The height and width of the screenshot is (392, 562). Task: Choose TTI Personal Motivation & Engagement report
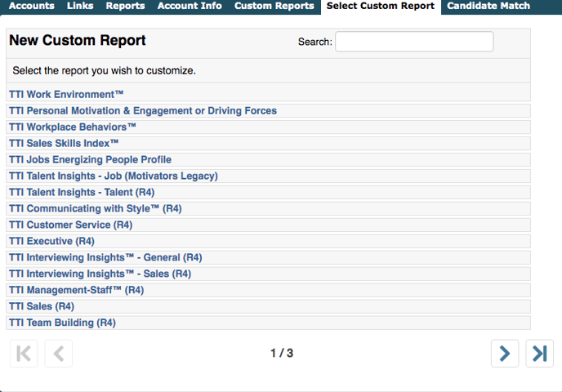coord(143,111)
